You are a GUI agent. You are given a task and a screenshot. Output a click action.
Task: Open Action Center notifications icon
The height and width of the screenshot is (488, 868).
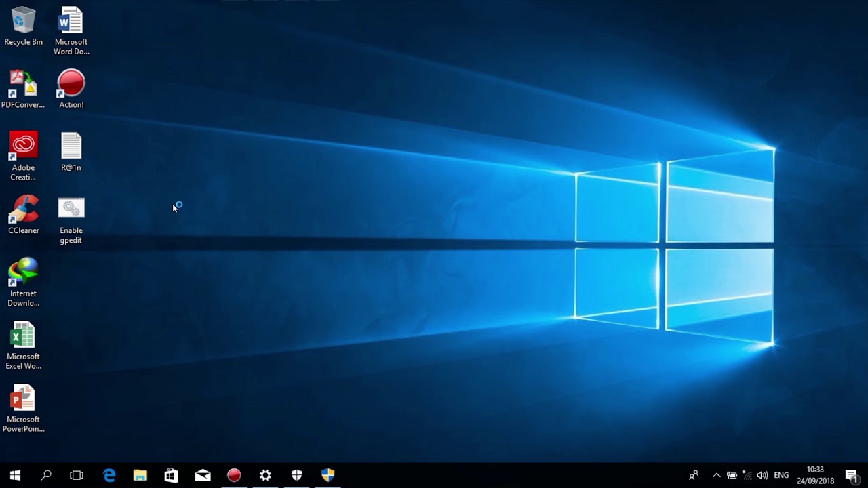[852, 475]
